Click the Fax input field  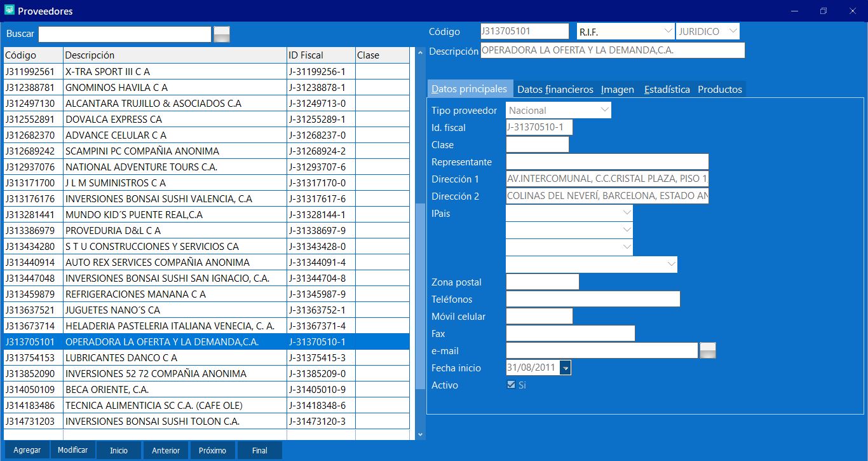tap(571, 333)
